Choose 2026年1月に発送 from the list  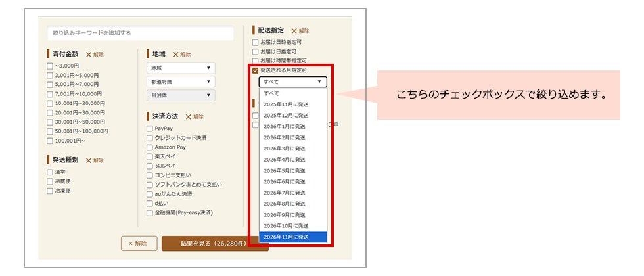[293, 126]
